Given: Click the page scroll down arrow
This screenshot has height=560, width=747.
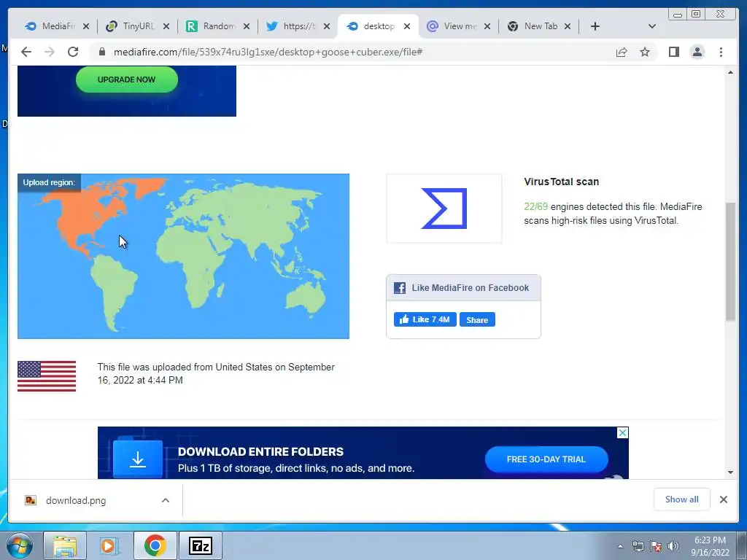Looking at the screenshot, I should [730, 472].
